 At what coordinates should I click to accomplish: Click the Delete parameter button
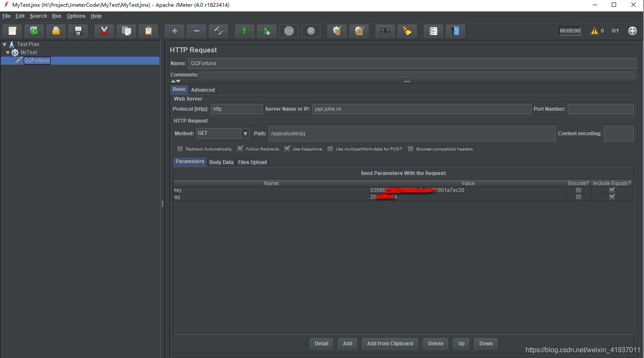[436, 344]
